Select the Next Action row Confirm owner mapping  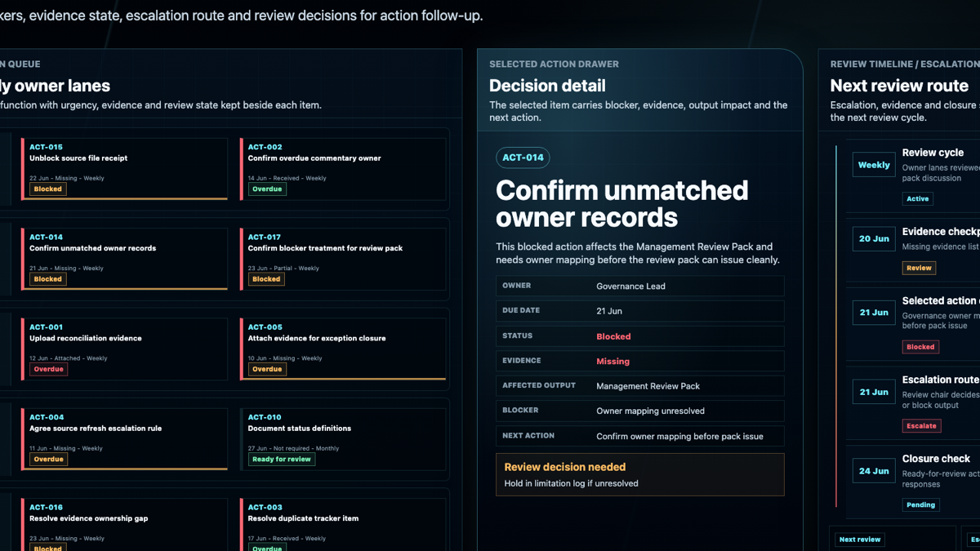tap(639, 436)
